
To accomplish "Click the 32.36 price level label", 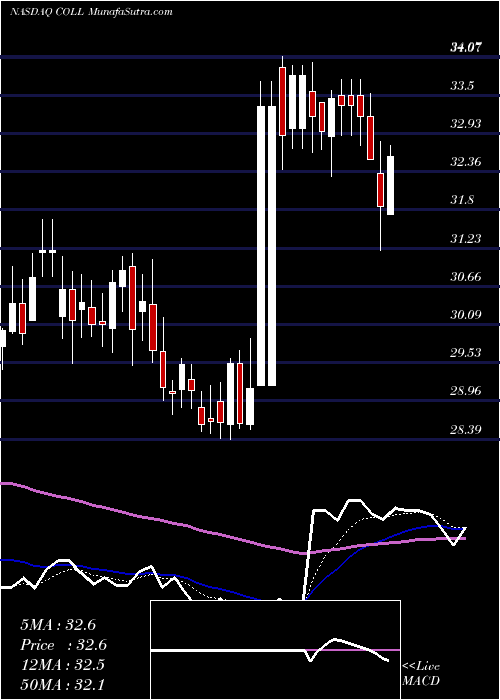I will pyautogui.click(x=466, y=162).
